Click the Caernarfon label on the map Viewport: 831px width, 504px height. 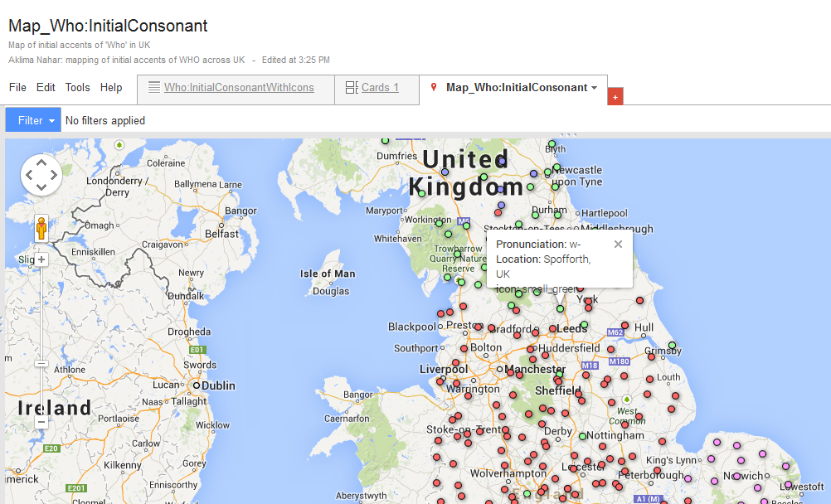tap(347, 419)
